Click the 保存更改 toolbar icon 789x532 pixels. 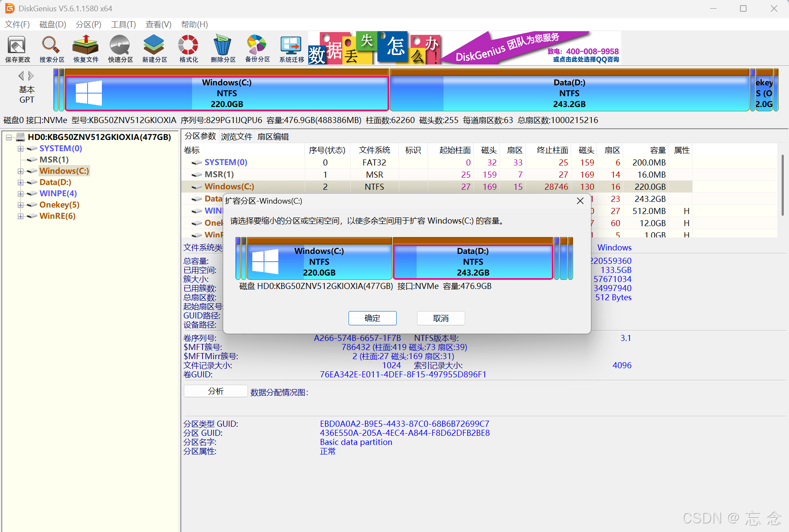[17, 49]
